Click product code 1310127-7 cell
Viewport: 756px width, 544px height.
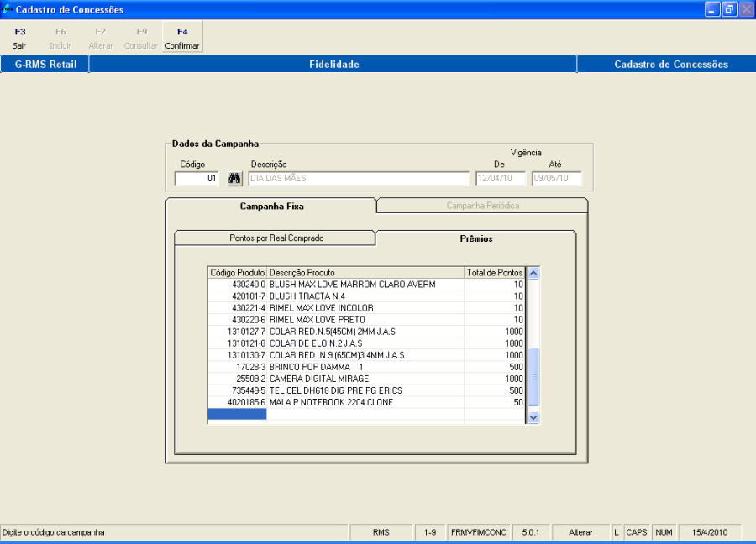pos(237,332)
